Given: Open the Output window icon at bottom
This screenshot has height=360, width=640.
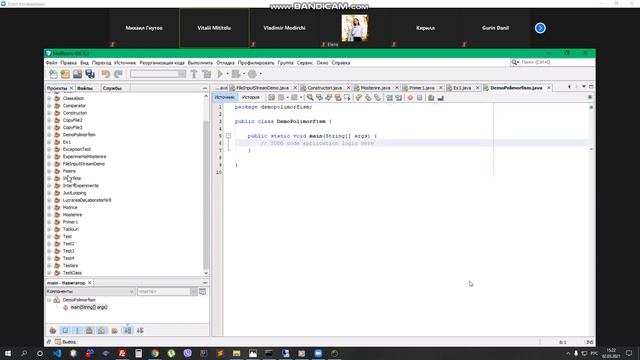Looking at the screenshot, I should point(58,342).
